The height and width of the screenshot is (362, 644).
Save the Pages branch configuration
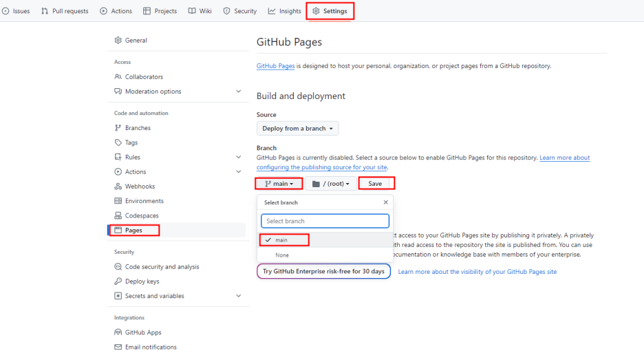(376, 184)
